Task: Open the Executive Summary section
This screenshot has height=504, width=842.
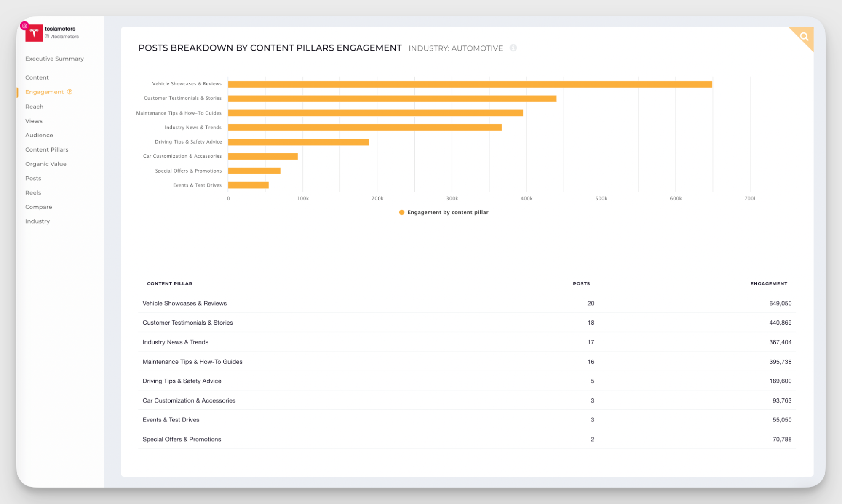Action: coord(54,59)
